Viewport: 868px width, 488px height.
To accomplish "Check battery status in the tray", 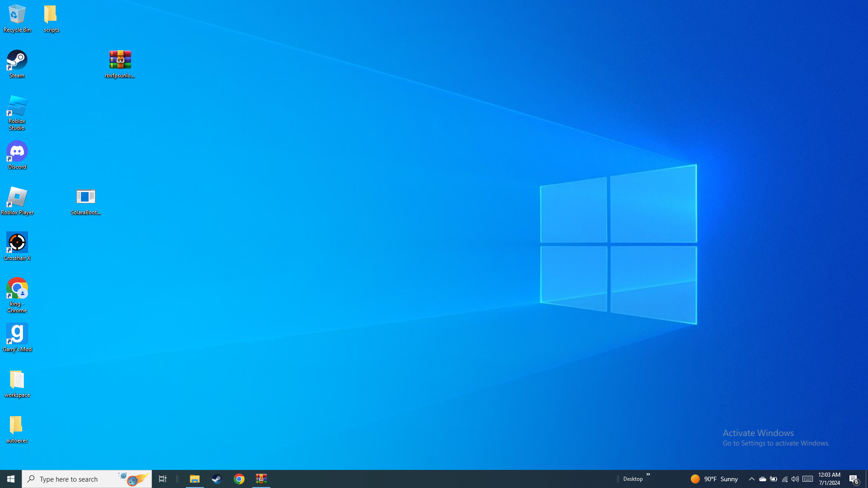I will (x=773, y=479).
